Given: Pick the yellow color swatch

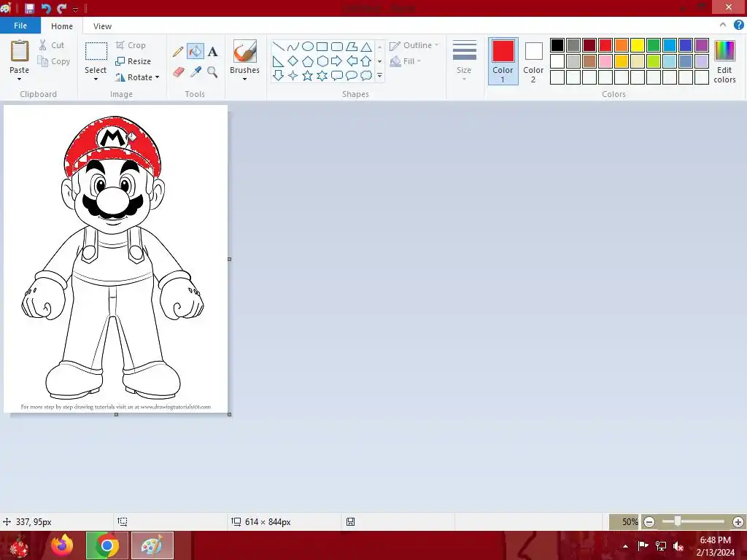Looking at the screenshot, I should tap(637, 45).
